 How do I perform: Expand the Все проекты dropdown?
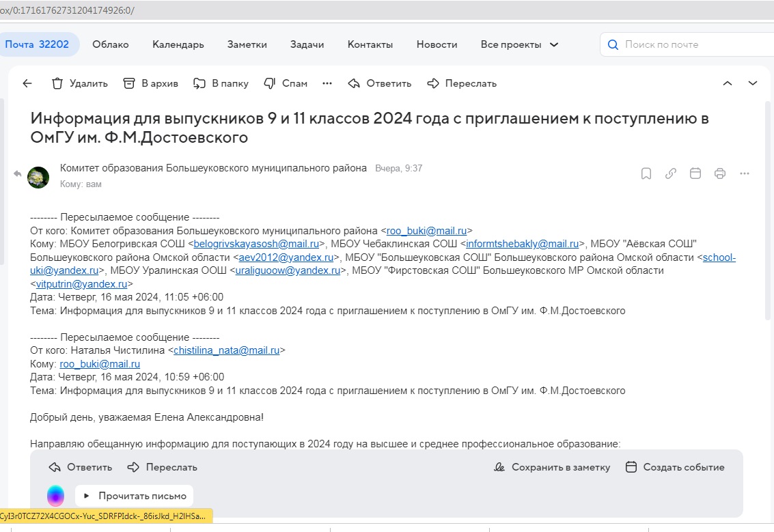coord(519,44)
